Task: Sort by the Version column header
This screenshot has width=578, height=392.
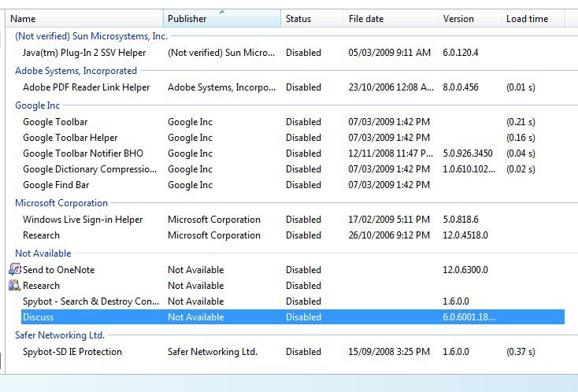Action: point(470,18)
